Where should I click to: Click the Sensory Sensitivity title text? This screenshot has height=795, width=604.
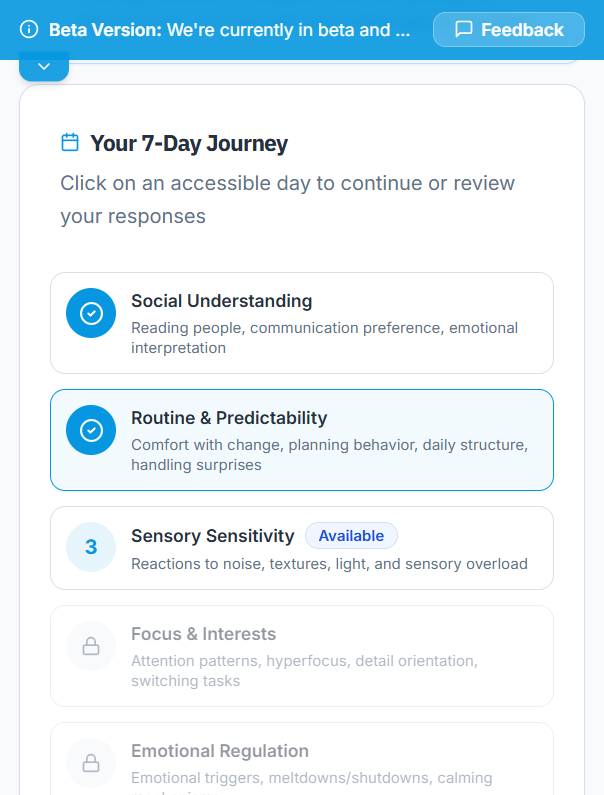pos(213,536)
